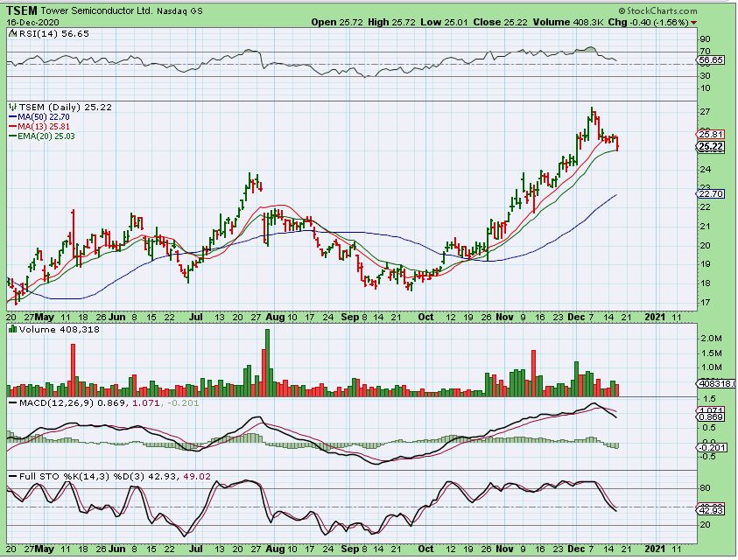Click the EMA(20) 25.03 legend text
The image size is (738, 560).
coord(46,136)
